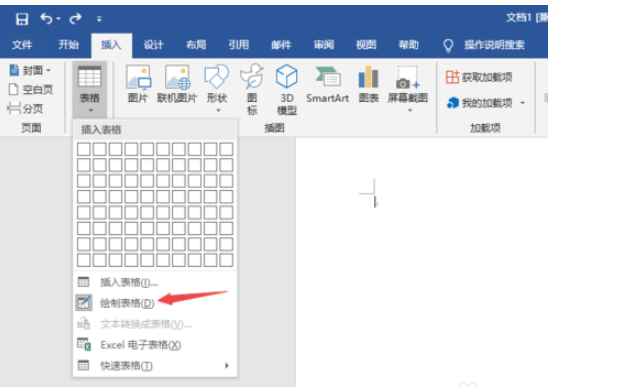Open Customize Quick Access Toolbar dropdown
The height and width of the screenshot is (387, 623).
99,19
